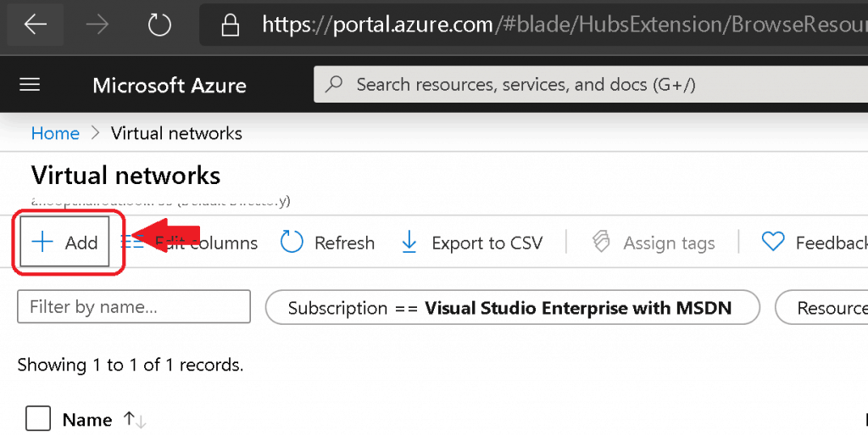
Task: Open the Home breadcrumb link
Action: click(x=55, y=133)
